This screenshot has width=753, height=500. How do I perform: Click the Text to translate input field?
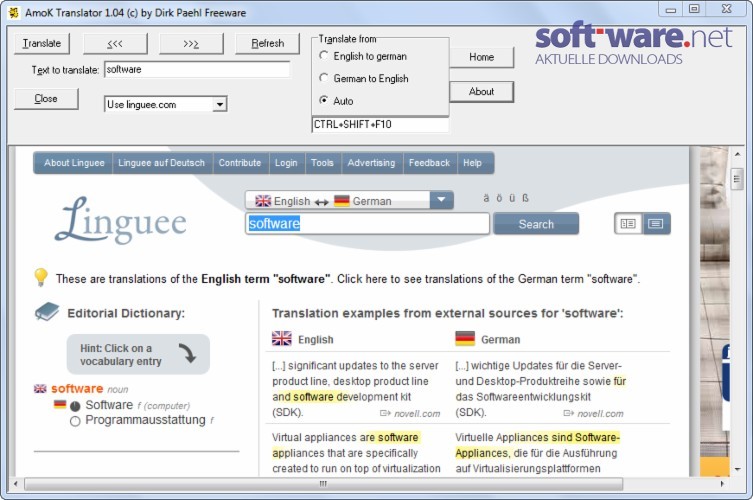coord(197,69)
